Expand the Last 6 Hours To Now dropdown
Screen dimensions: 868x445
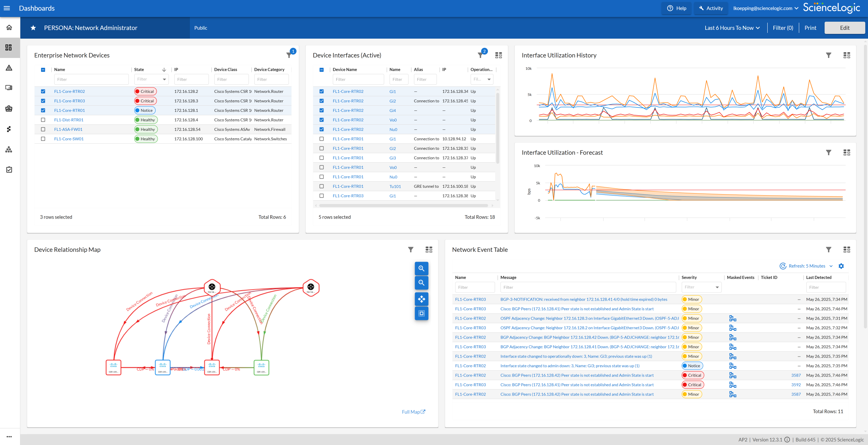(x=732, y=28)
